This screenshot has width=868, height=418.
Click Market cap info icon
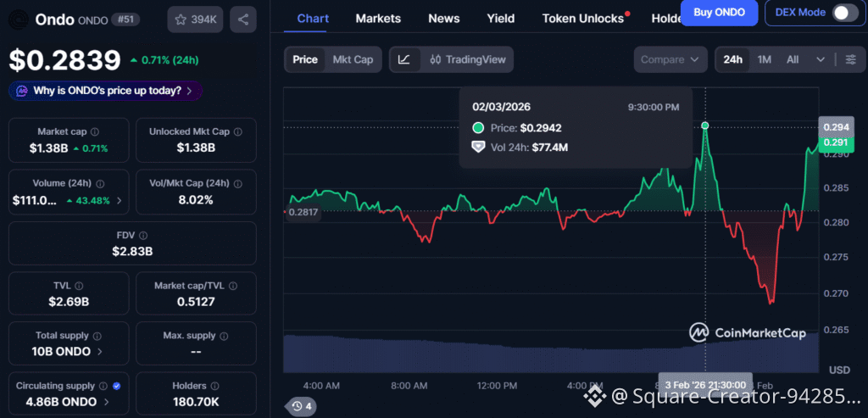pyautogui.click(x=94, y=132)
